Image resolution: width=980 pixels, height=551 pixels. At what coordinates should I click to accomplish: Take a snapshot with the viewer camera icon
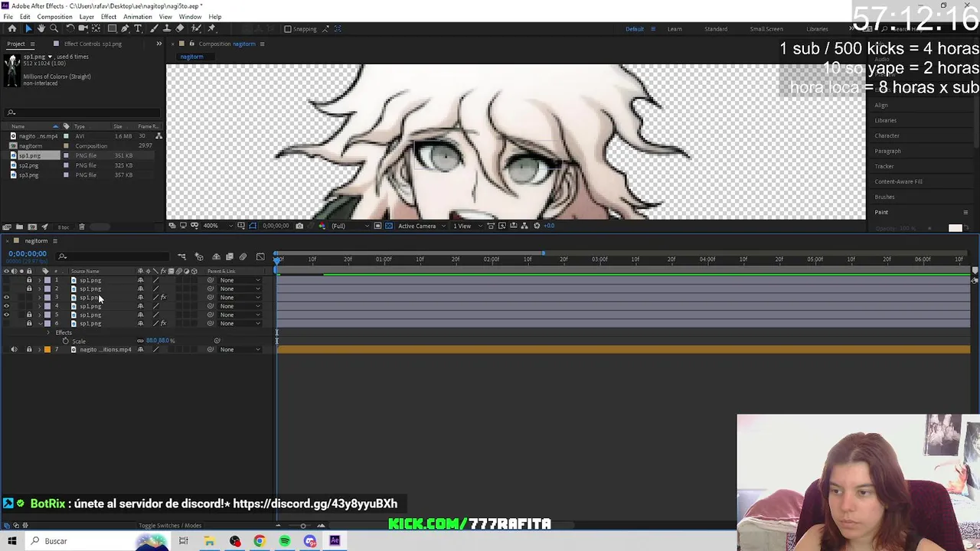click(299, 226)
